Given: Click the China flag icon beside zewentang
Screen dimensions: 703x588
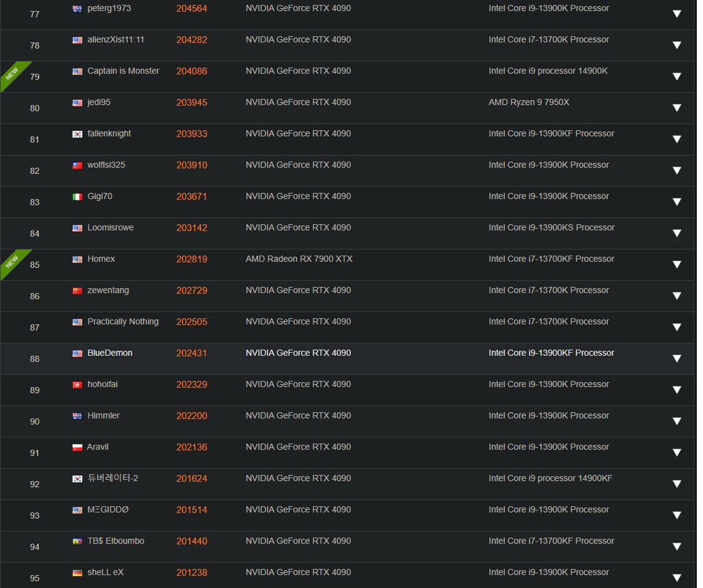Looking at the screenshot, I should click(77, 291).
